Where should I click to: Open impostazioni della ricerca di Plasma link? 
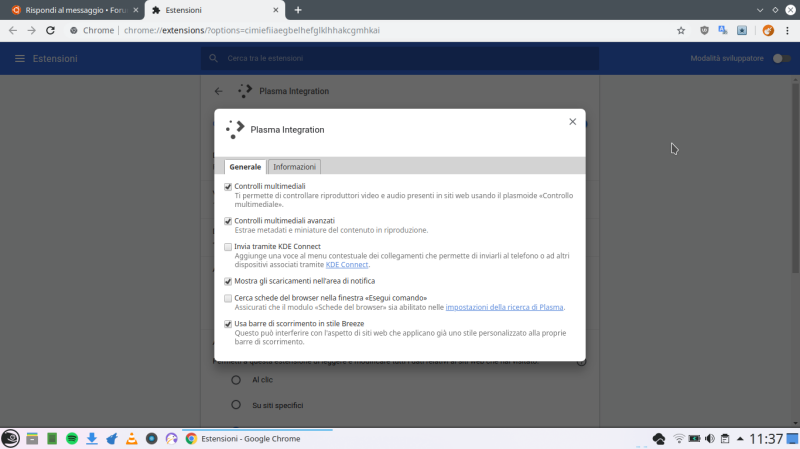[x=504, y=307]
